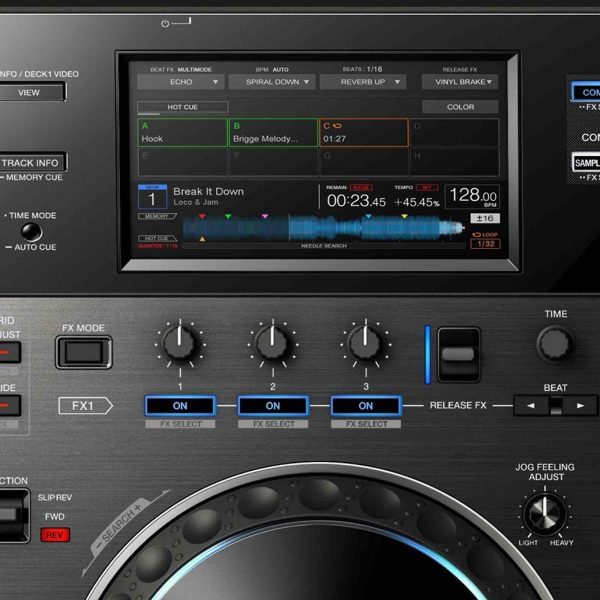
Task: Tap the empty hot cue slot E
Action: [x=182, y=162]
